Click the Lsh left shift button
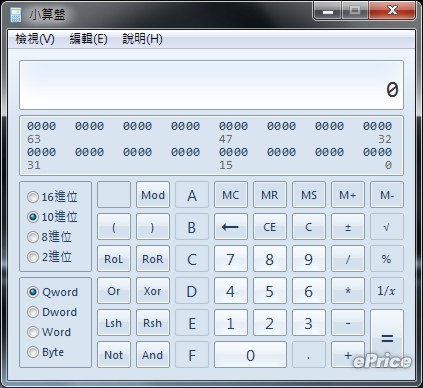Screen dimensions: 423x388 coord(114,323)
